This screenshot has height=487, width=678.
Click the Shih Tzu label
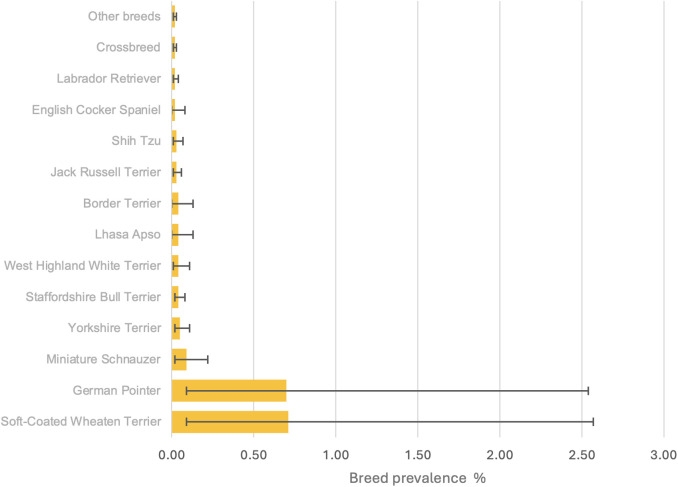pos(136,141)
